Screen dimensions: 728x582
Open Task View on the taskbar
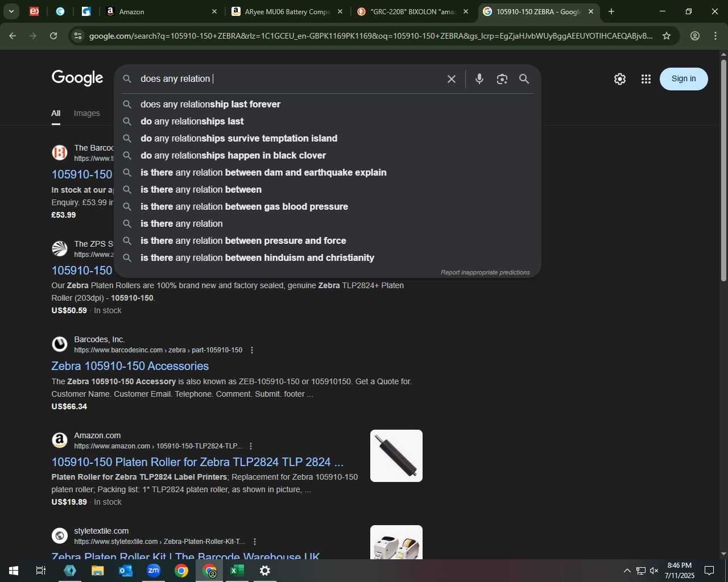(41, 571)
